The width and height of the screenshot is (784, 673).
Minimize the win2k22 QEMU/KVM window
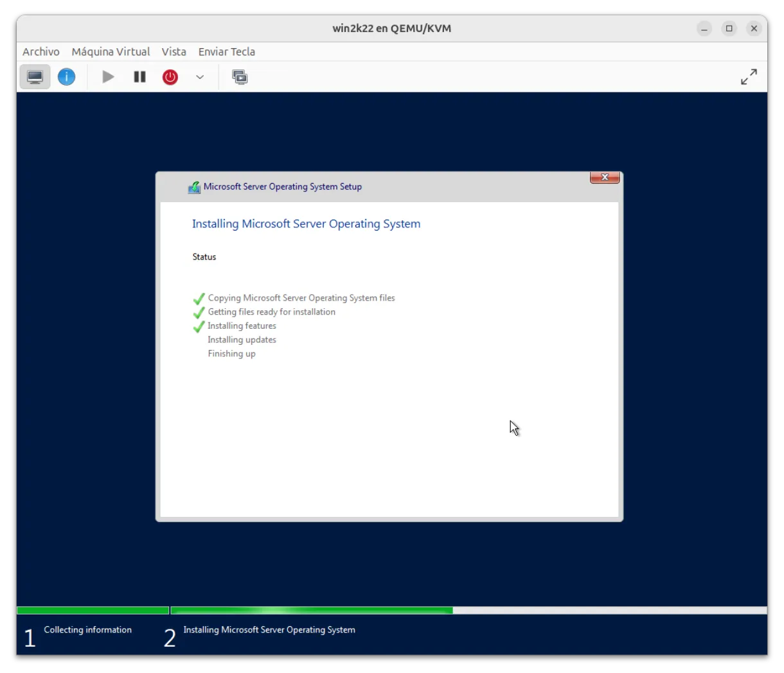click(x=704, y=28)
